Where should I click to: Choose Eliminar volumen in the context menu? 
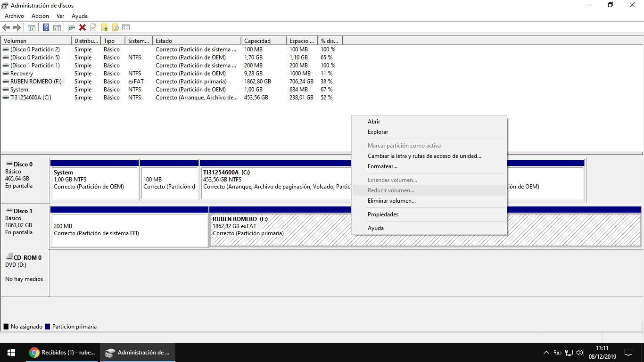coord(429,201)
